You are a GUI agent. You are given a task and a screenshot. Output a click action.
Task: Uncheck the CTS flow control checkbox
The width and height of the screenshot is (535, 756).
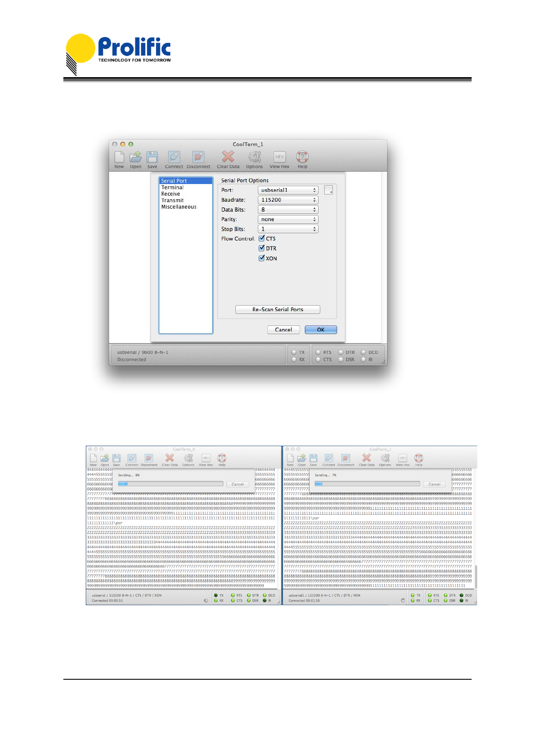click(262, 238)
